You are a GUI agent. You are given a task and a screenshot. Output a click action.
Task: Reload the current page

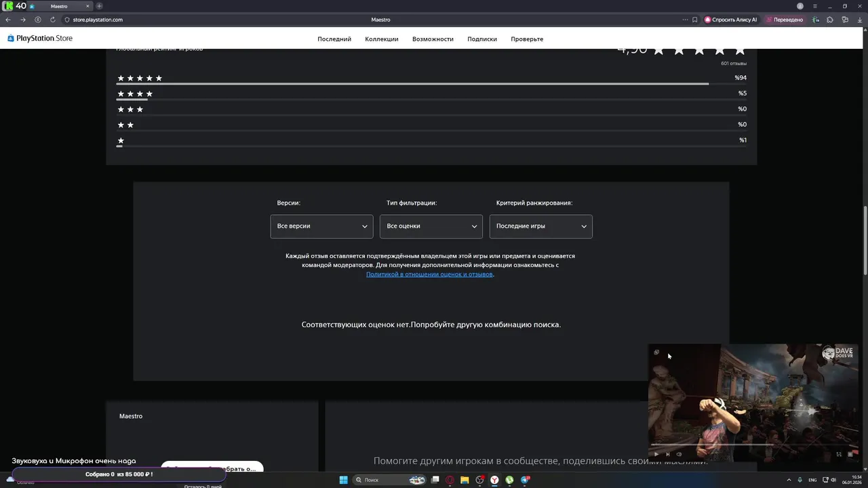coord(53,20)
